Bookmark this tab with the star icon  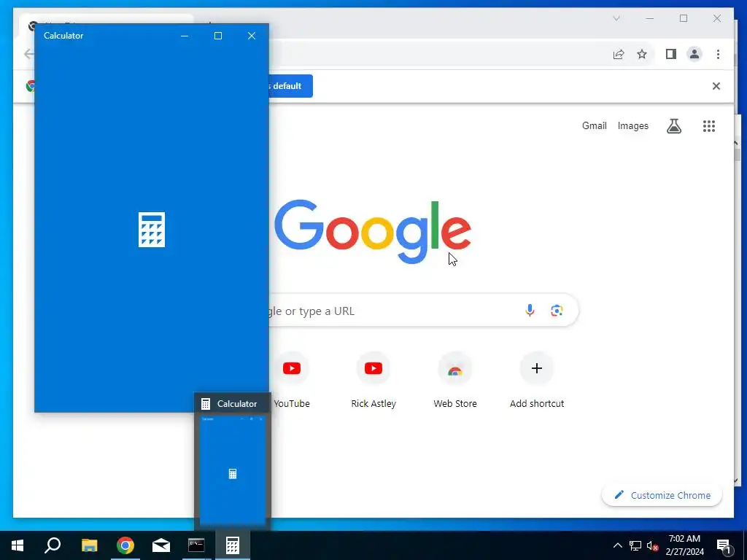(642, 54)
